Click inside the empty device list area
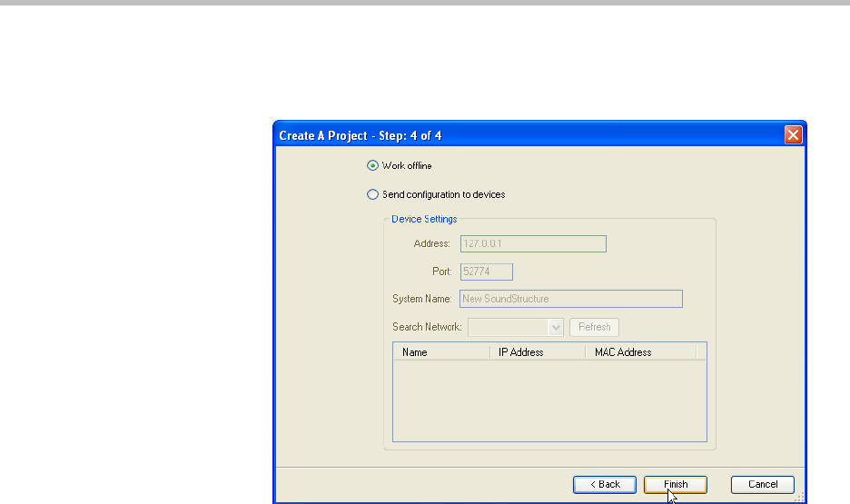The width and height of the screenshot is (850, 504). (x=549, y=400)
